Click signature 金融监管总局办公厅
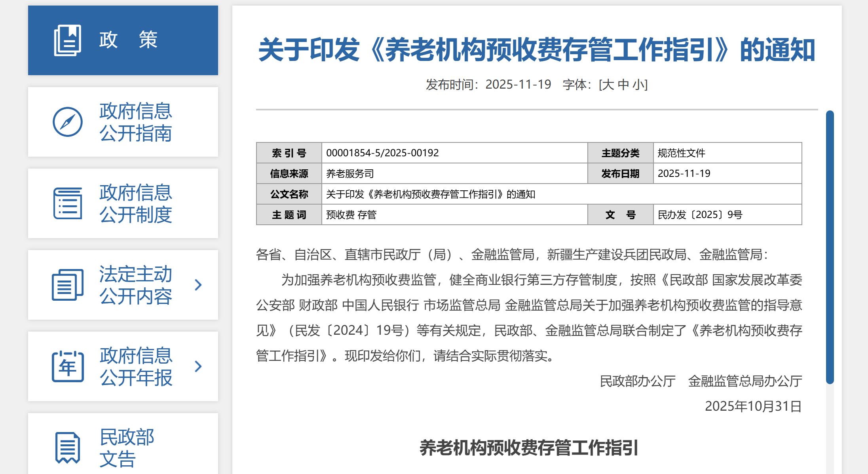Viewport: 868px width, 474px height. coord(745,381)
